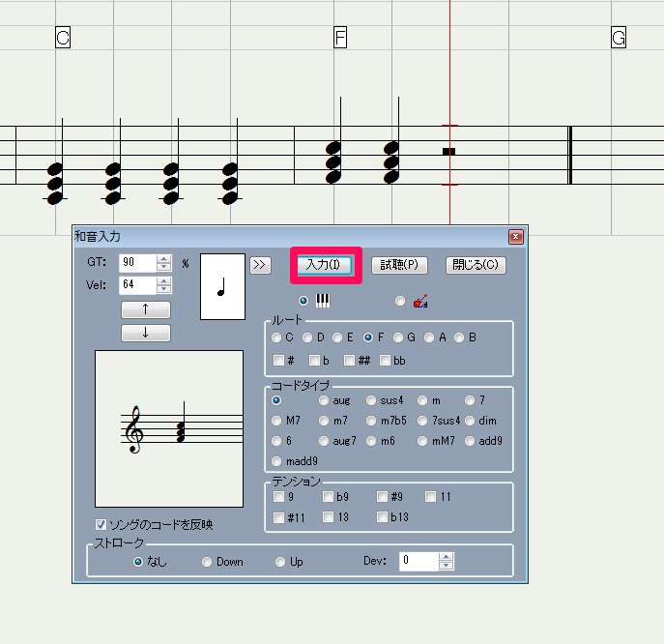
Task: Enable the sharp (#) root checkbox
Action: click(x=279, y=361)
